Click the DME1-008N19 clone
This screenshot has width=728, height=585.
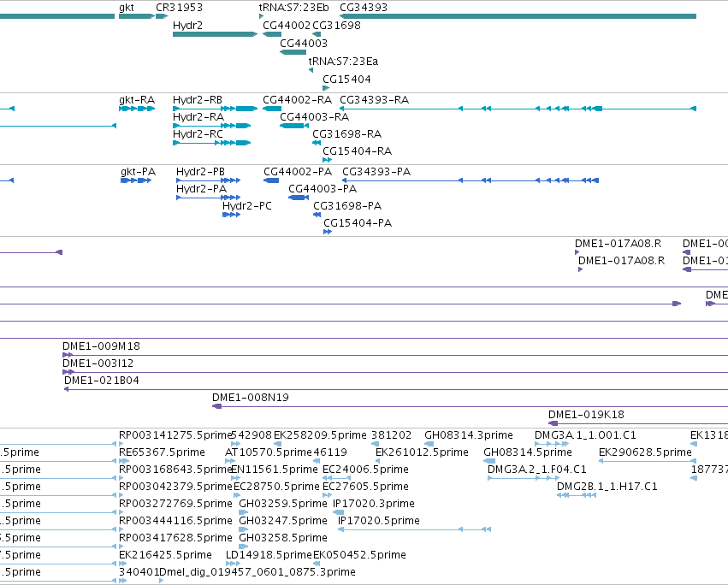470,406
